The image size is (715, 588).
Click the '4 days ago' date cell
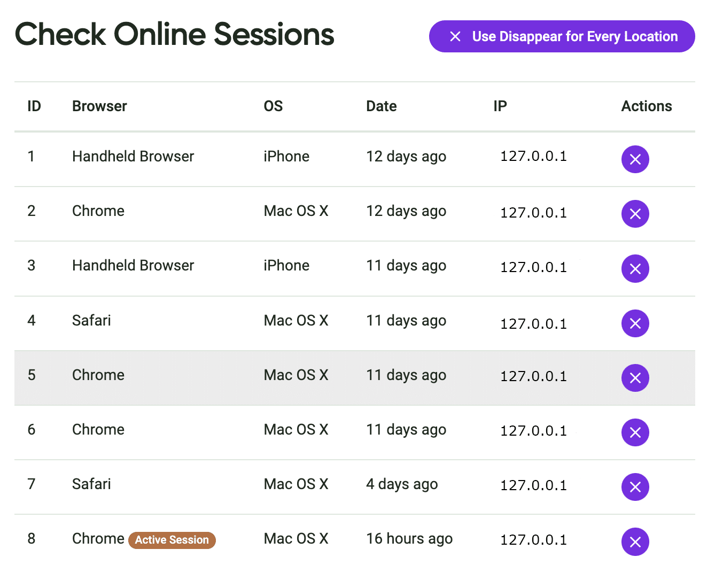(x=401, y=484)
